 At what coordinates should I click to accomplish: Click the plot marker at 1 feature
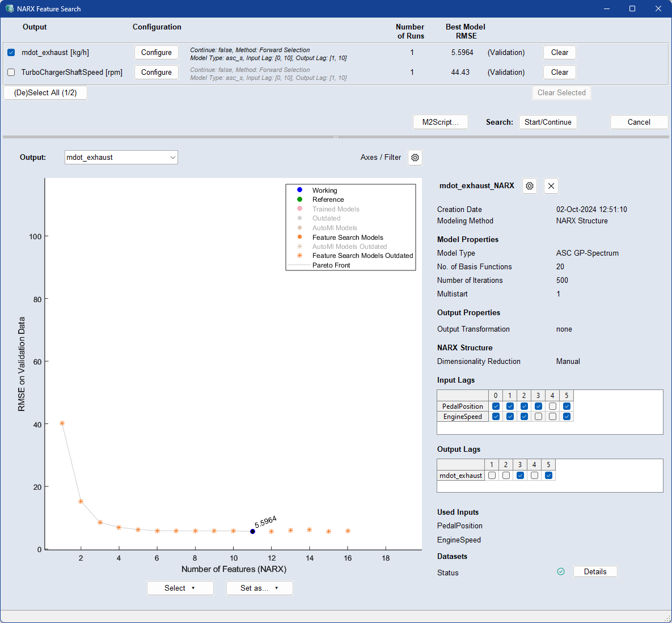(x=62, y=423)
